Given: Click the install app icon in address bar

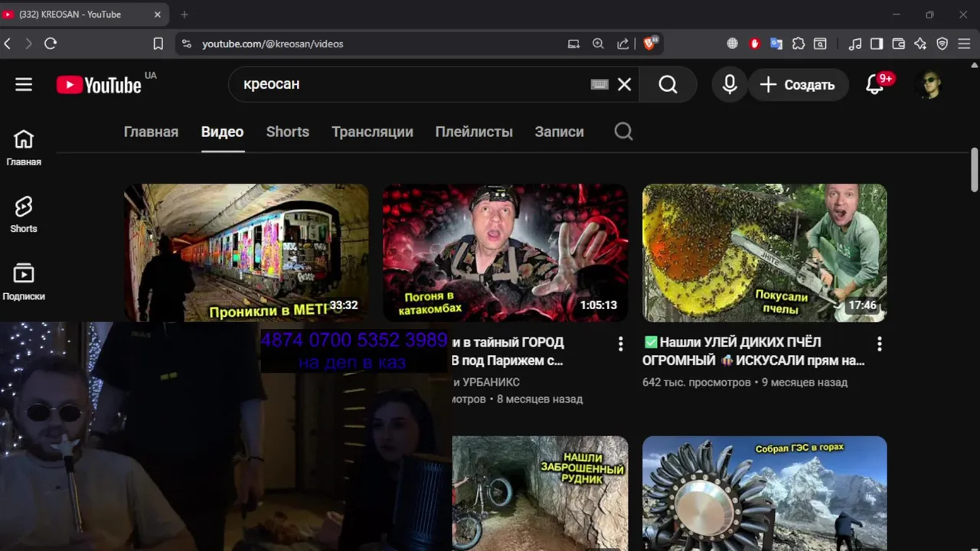Looking at the screenshot, I should coord(573,44).
